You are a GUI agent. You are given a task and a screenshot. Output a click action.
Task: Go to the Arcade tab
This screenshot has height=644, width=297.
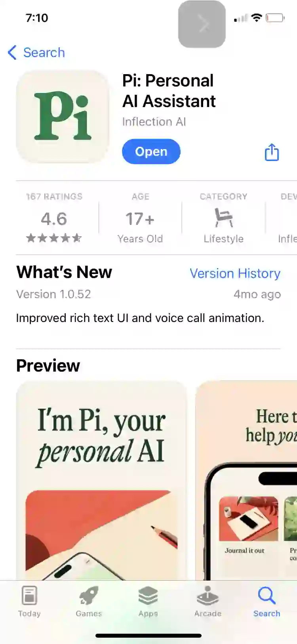pyautogui.click(x=208, y=601)
